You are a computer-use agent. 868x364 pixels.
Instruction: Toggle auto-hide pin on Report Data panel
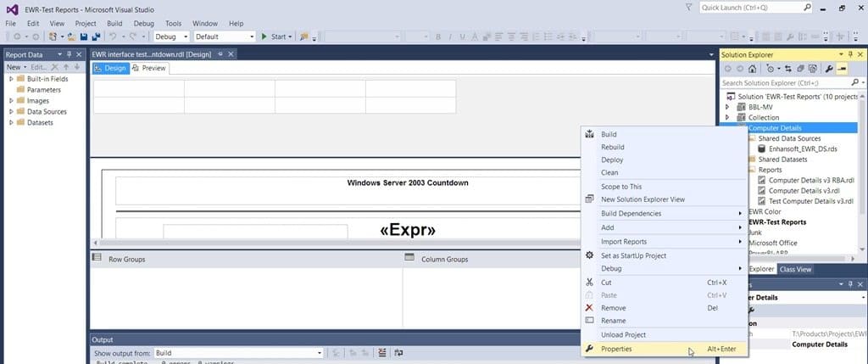[70, 55]
